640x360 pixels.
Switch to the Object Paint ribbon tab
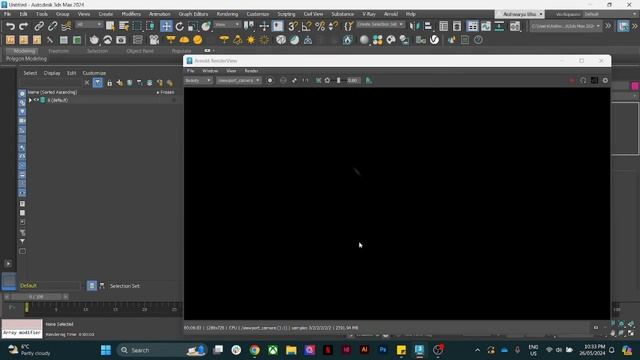coord(140,51)
